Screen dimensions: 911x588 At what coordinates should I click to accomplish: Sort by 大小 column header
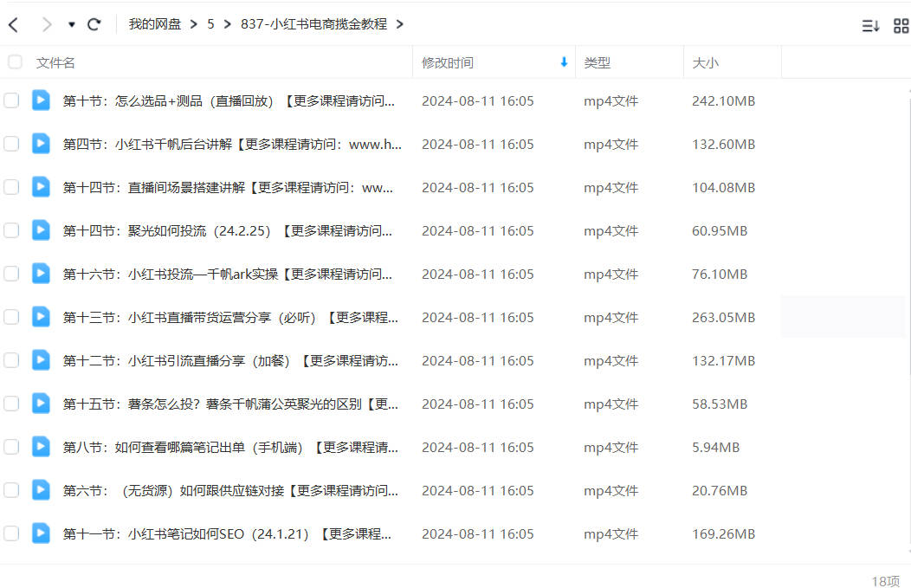[705, 62]
